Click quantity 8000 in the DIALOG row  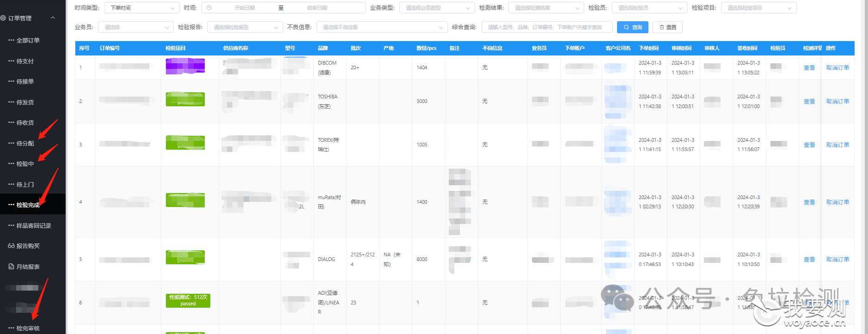point(422,260)
